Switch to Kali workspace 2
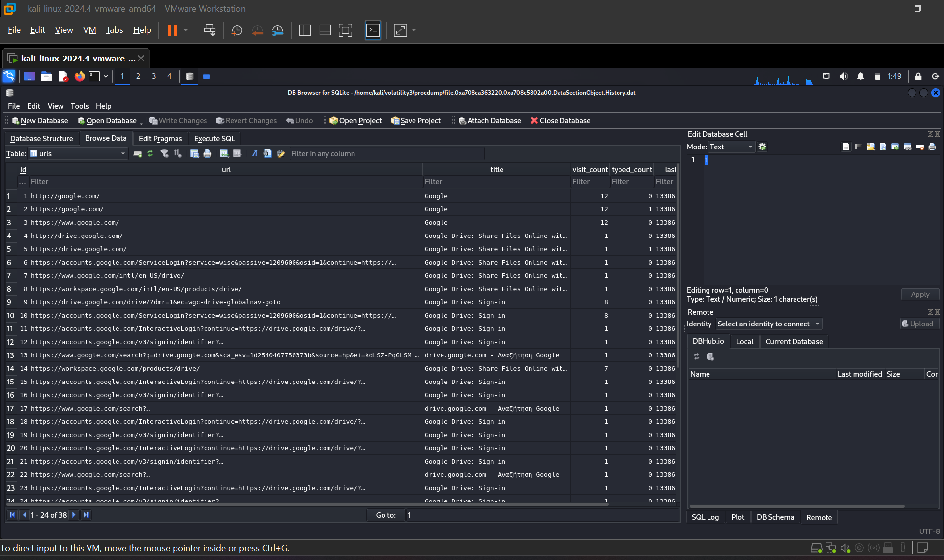 coord(138,76)
